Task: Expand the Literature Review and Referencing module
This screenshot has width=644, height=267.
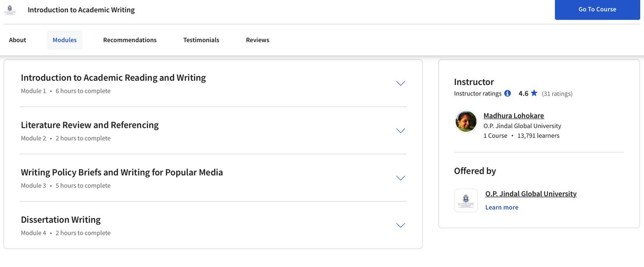Action: [400, 131]
